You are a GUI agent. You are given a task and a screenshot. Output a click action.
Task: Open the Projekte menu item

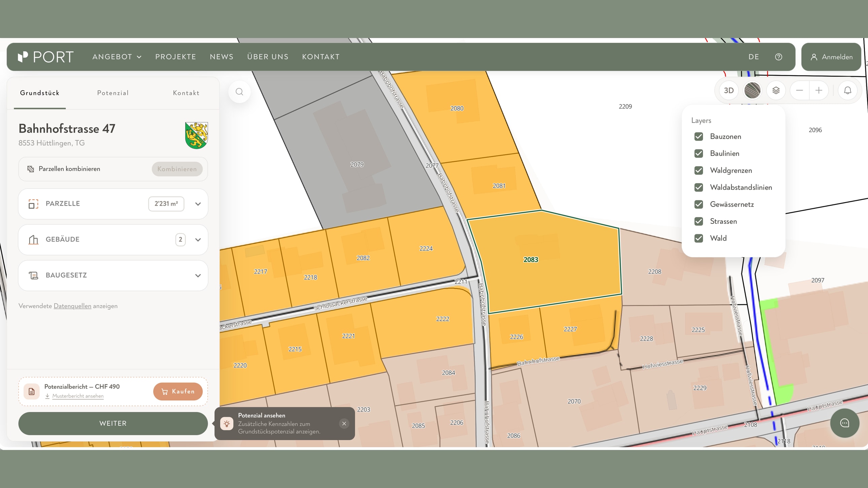click(175, 57)
